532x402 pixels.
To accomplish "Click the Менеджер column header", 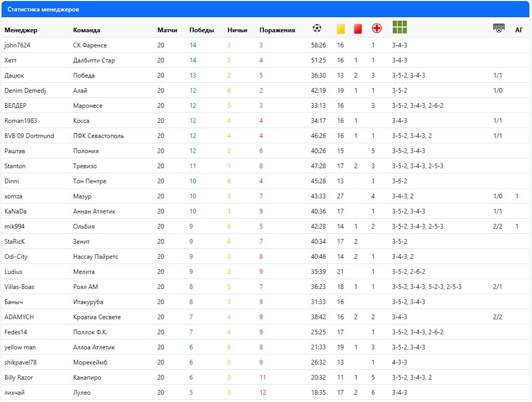I will point(21,30).
